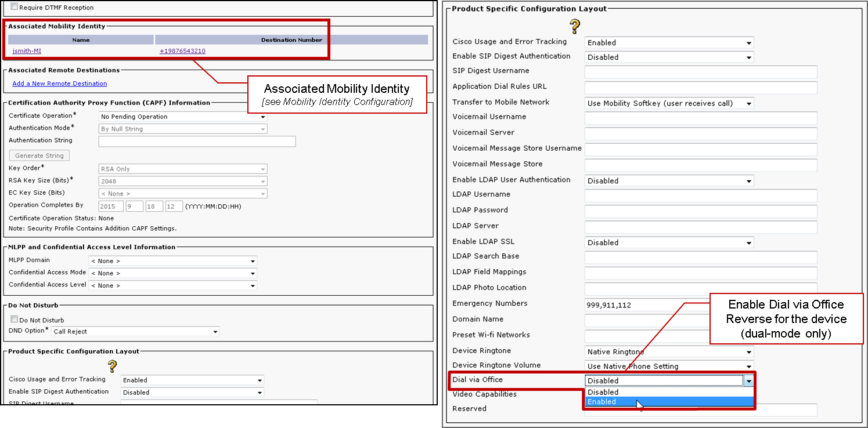Click Add a New Remote Destination link
The height and width of the screenshot is (428, 868).
pyautogui.click(x=60, y=84)
